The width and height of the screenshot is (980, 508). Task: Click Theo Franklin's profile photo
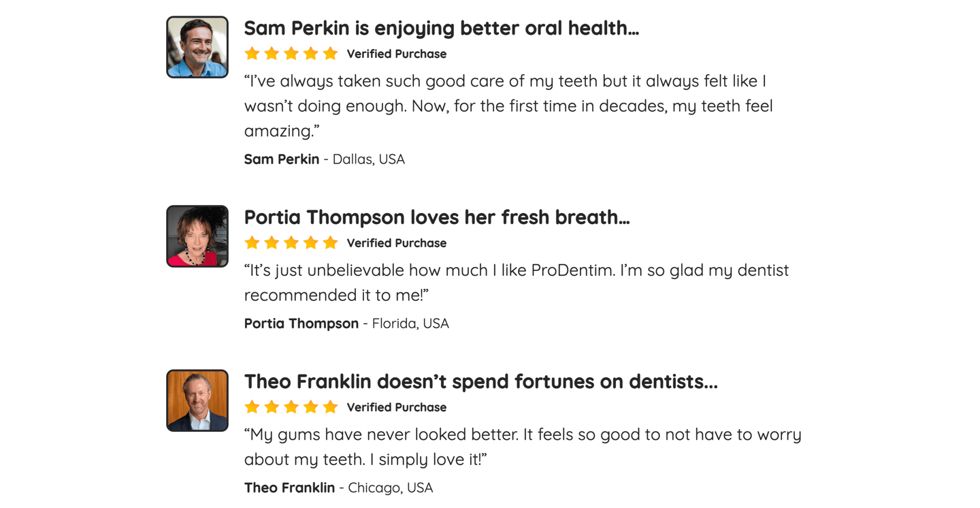pyautogui.click(x=197, y=400)
